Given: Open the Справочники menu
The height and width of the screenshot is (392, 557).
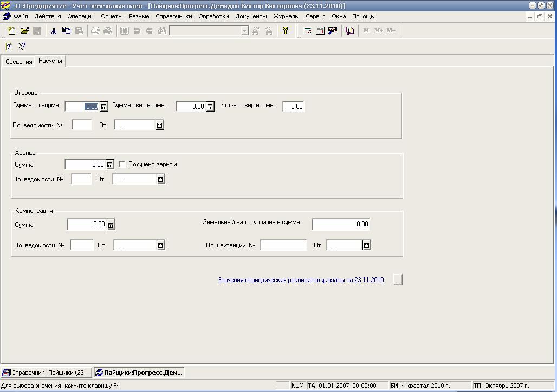Looking at the screenshot, I should [x=174, y=16].
